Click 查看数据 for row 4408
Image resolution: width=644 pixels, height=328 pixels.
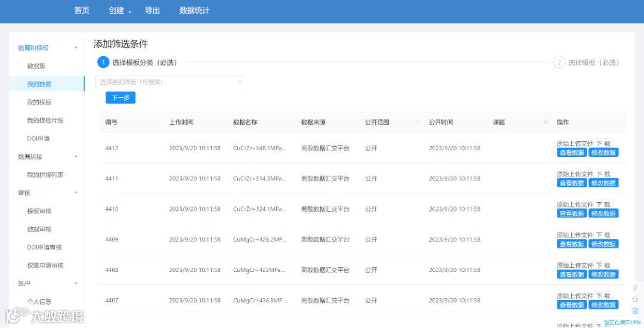tap(572, 274)
